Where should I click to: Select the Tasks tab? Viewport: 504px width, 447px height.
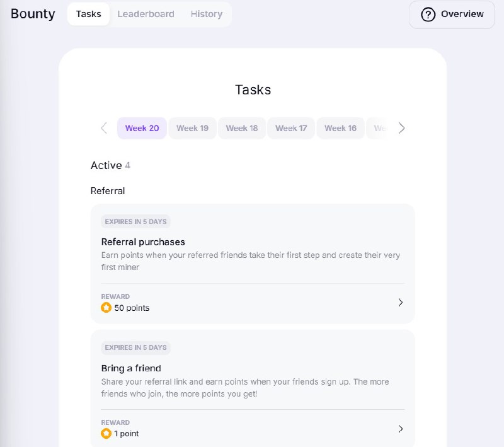pos(88,14)
